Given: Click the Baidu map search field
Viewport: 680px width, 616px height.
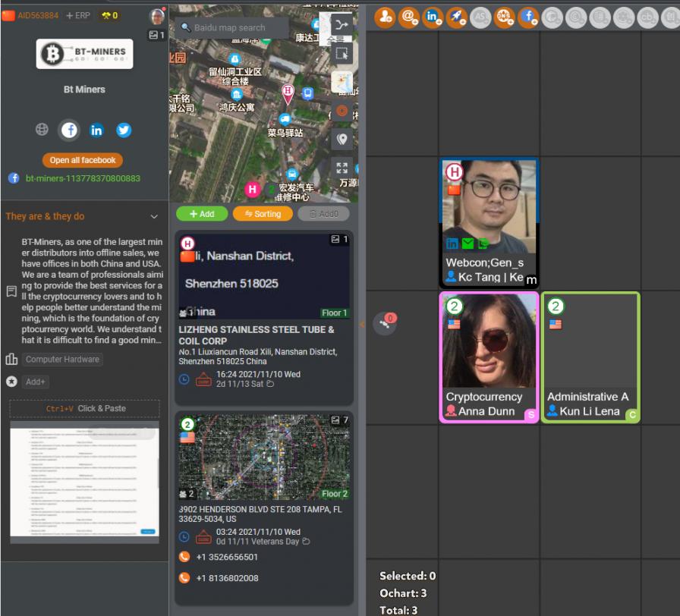Looking at the screenshot, I should point(234,28).
